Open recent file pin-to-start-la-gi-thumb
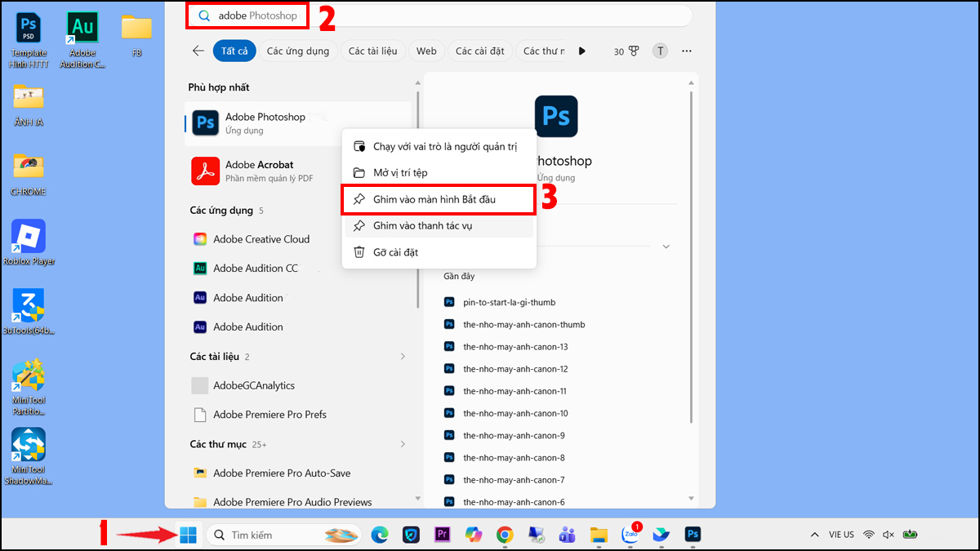This screenshot has width=980, height=551. tap(500, 302)
